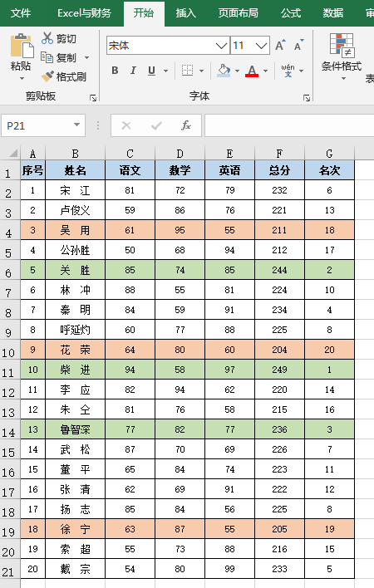Screen dimensions: 374x588
Task: Click the Select All corner triangle
Action: [12, 154]
